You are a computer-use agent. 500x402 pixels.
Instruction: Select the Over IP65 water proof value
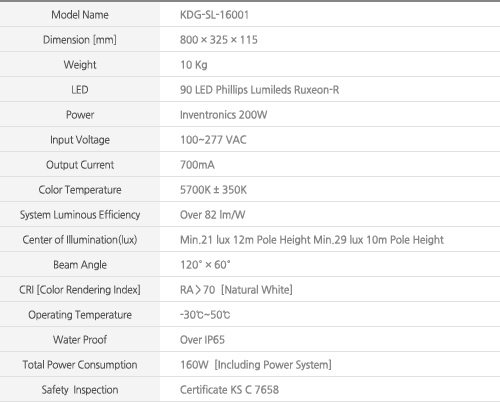202,340
